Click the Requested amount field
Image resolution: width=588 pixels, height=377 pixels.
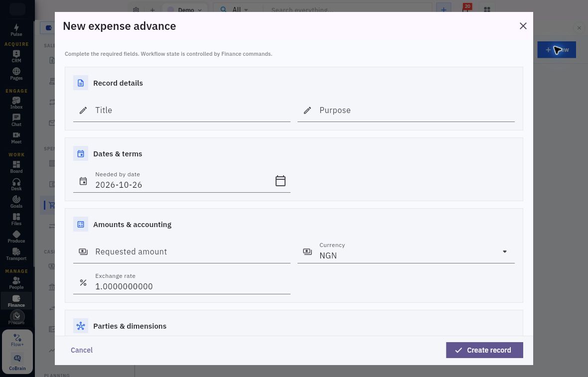click(181, 252)
